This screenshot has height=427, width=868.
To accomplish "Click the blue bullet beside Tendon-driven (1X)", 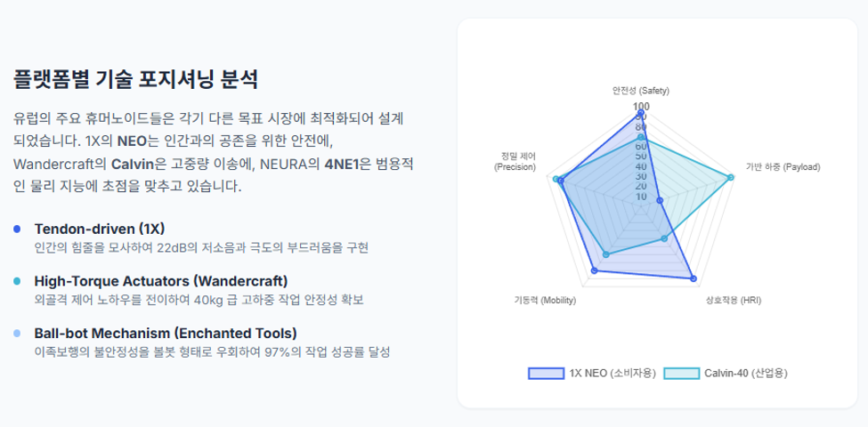I will [17, 229].
